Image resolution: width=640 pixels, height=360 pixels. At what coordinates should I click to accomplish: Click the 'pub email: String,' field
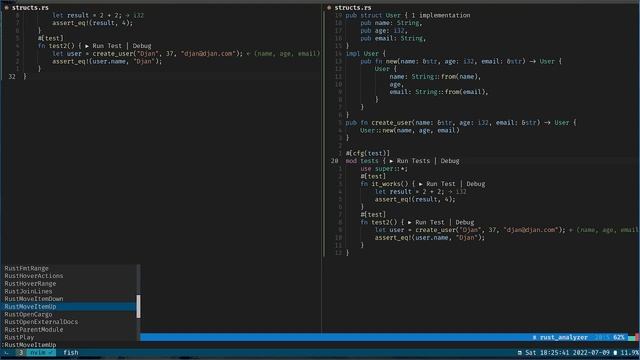tap(393, 39)
